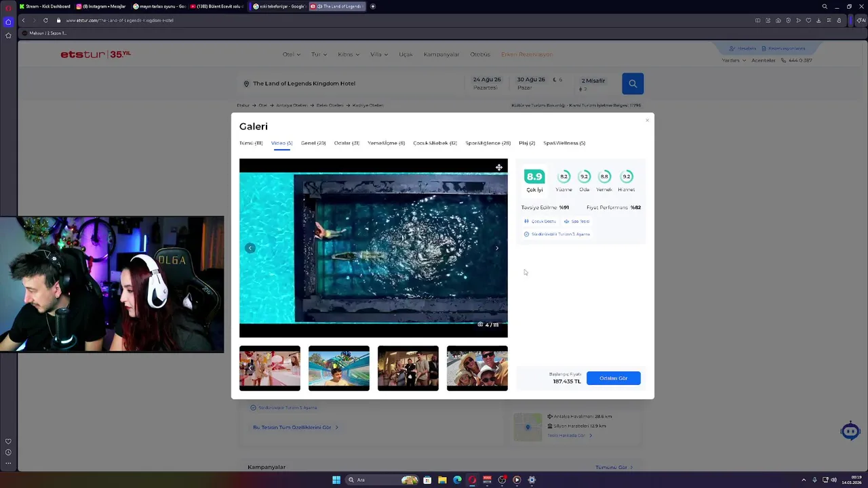This screenshot has width=868, height=488.
Task: Open the Tur dropdown menu
Action: (x=319, y=54)
